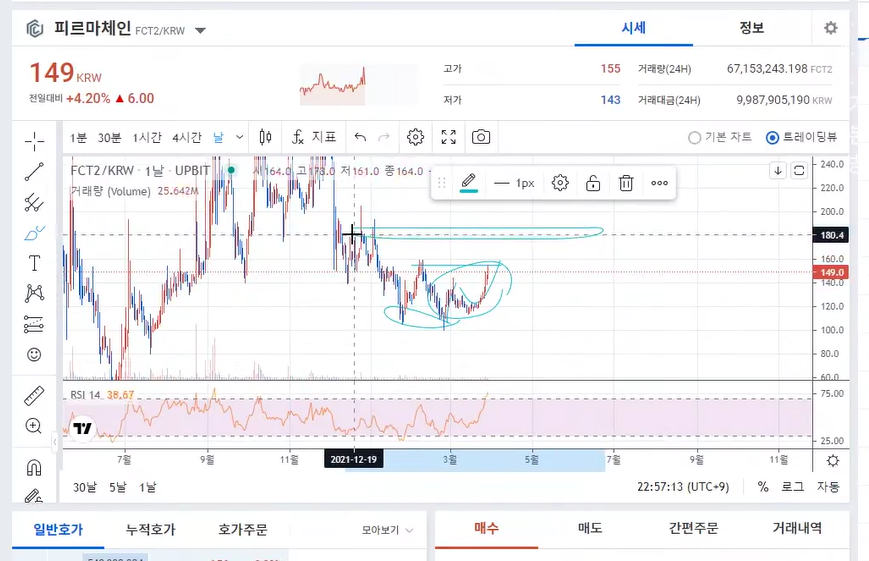The image size is (869, 561).
Task: Set date range to 5날
Action: (x=117, y=487)
